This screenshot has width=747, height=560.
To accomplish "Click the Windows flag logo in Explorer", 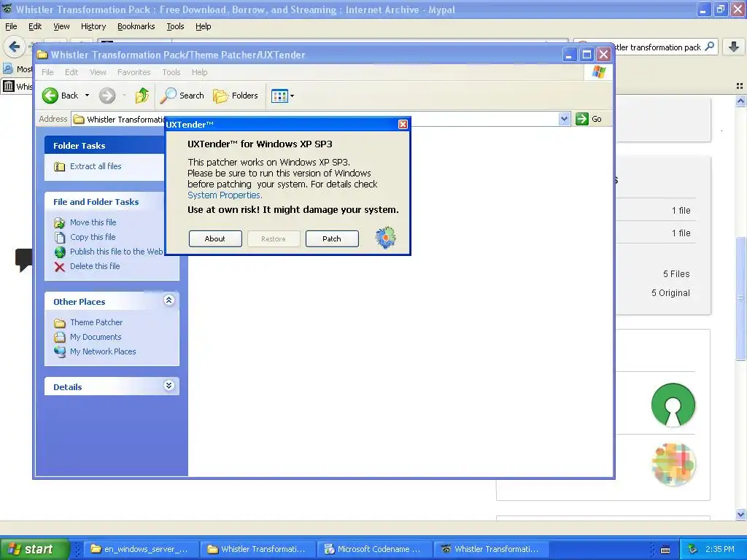I will click(x=598, y=72).
